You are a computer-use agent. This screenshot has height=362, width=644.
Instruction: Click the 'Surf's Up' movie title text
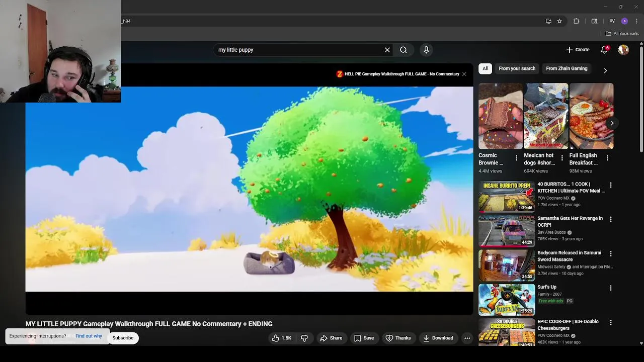[x=547, y=287]
